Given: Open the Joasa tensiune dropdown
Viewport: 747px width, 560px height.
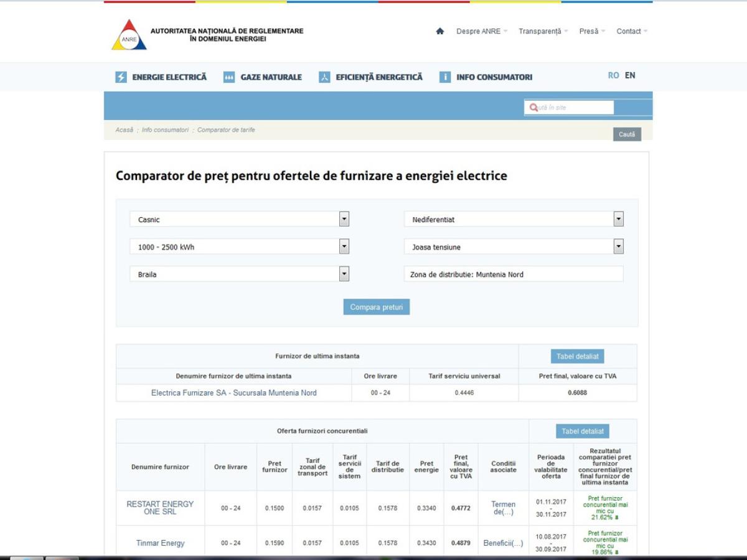Looking at the screenshot, I should (x=618, y=246).
